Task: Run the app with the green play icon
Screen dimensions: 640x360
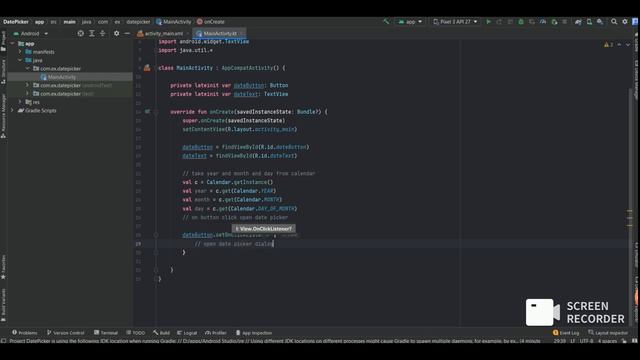Action: [x=488, y=22]
